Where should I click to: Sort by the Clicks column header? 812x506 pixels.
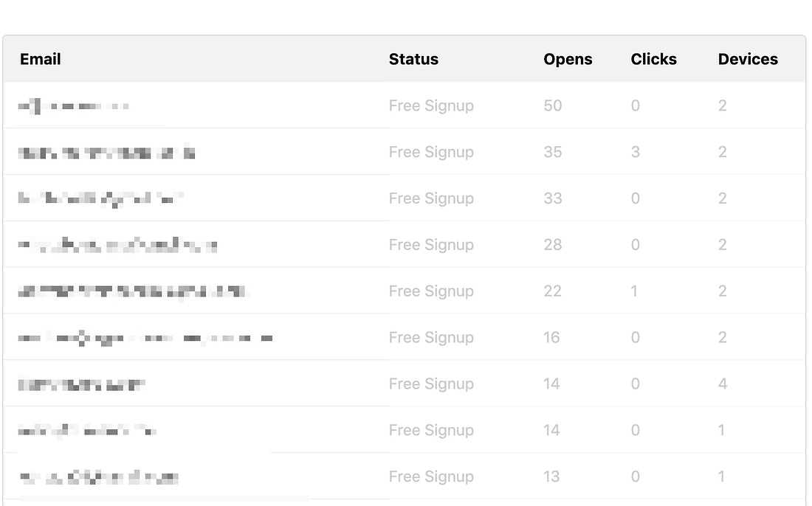point(653,60)
